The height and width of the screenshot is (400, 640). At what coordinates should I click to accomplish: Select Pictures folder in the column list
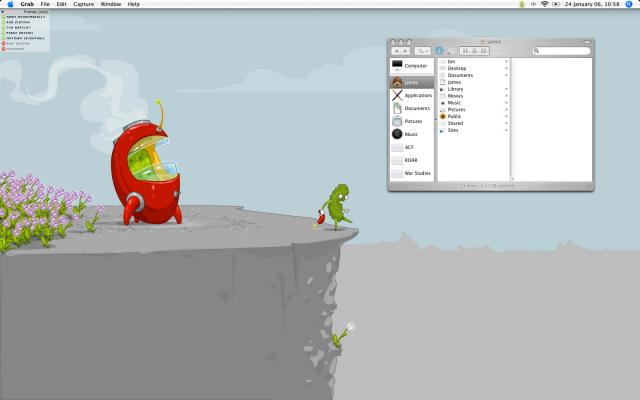pyautogui.click(x=473, y=110)
